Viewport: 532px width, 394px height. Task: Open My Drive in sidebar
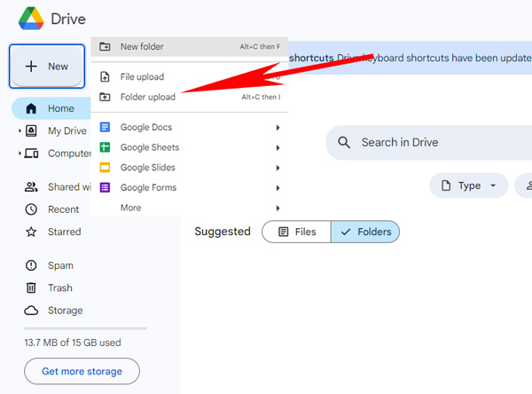pyautogui.click(x=67, y=130)
